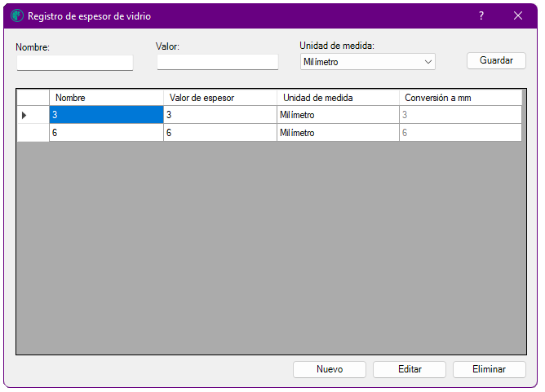This screenshot has width=545, height=392.
Task: Select the first row using its arrow selector
Action: (33, 115)
